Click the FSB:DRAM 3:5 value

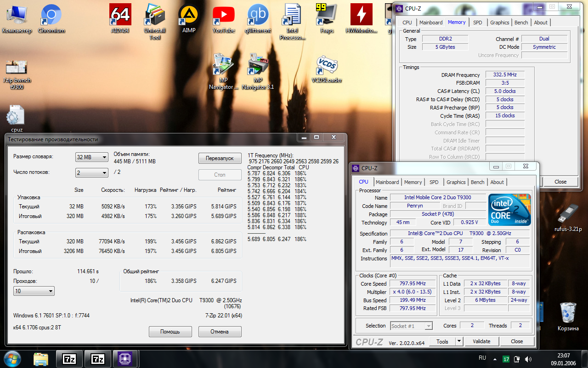pos(505,83)
